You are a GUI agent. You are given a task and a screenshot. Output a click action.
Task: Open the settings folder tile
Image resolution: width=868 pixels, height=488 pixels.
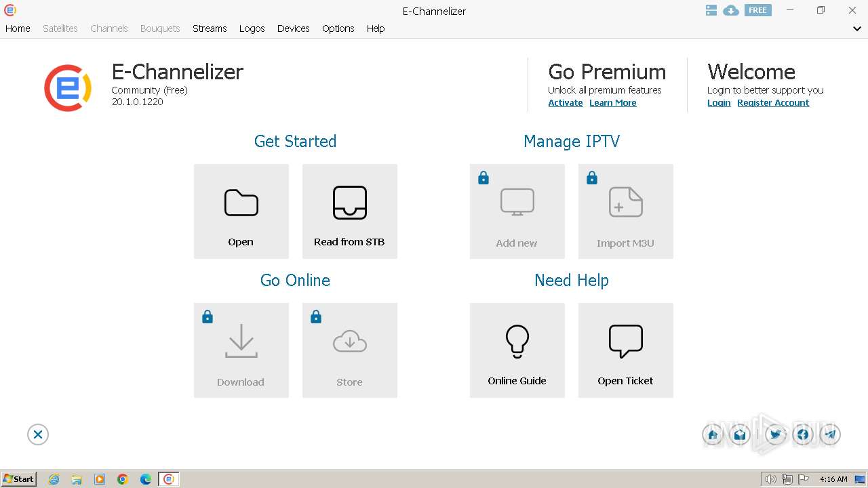click(241, 211)
